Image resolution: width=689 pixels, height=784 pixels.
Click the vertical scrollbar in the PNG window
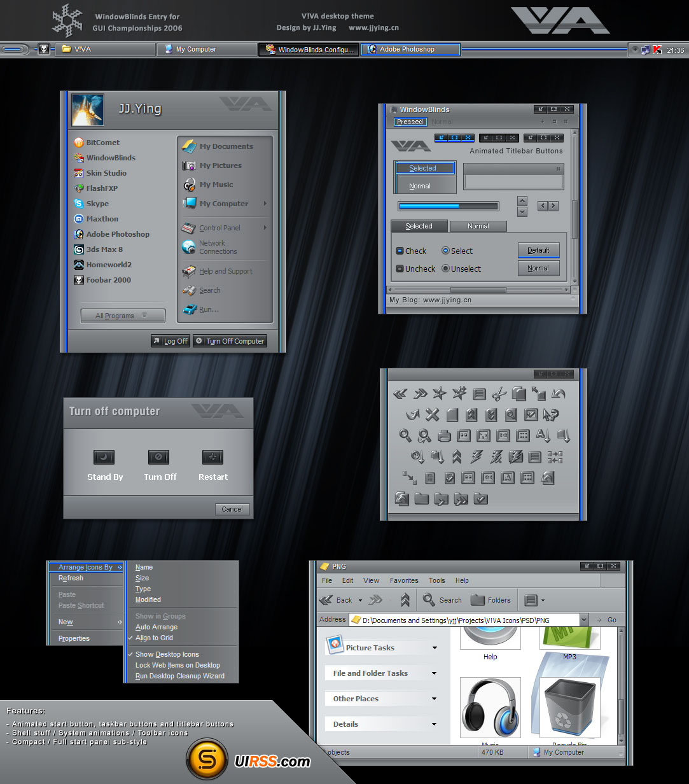tap(622, 685)
